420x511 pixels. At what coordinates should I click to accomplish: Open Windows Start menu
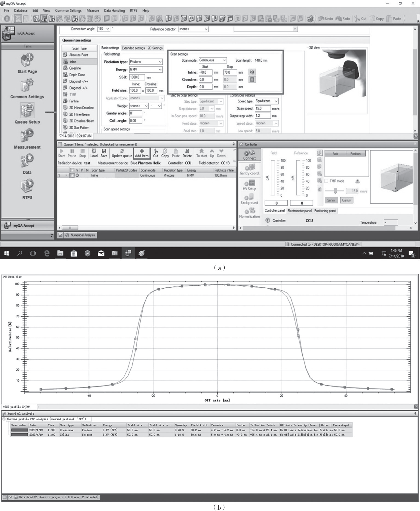[7, 253]
